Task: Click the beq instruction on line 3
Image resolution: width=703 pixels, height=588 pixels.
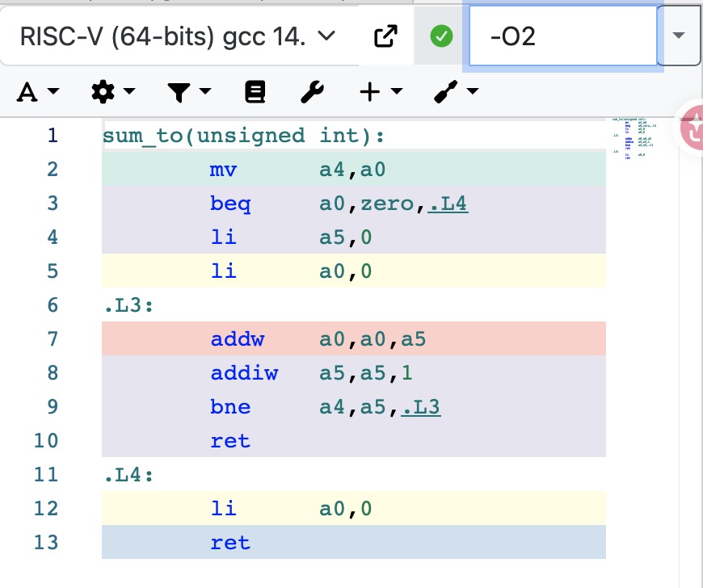Action: click(230, 204)
